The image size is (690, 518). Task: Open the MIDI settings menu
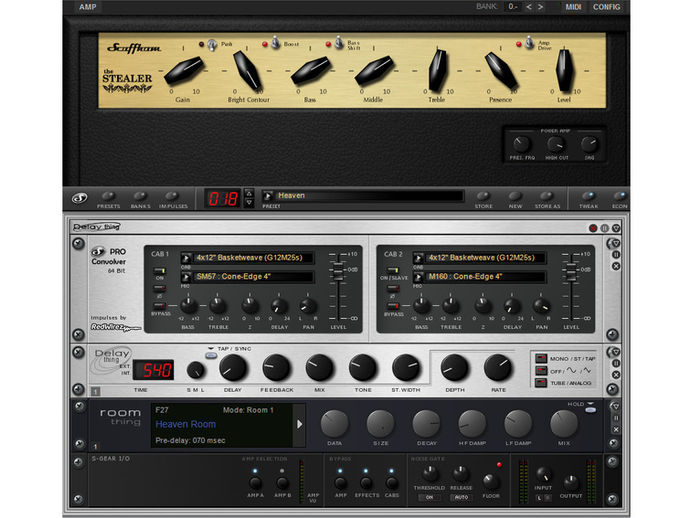click(x=573, y=7)
